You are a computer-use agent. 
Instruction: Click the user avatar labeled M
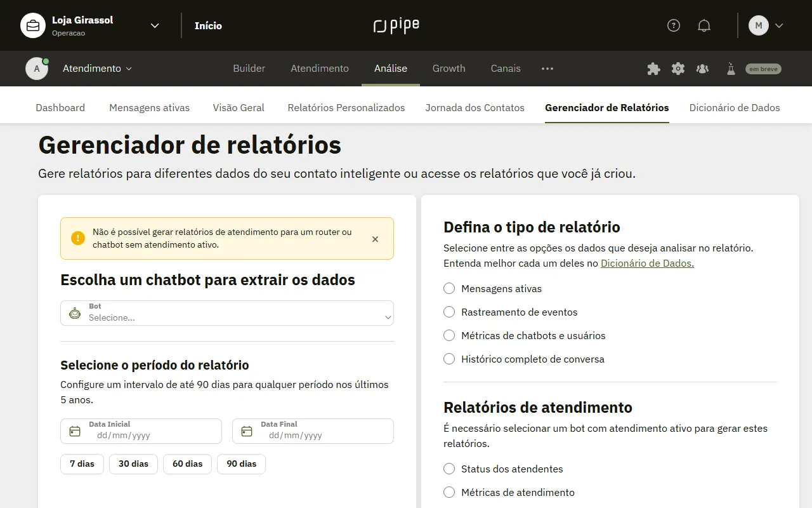coord(759,25)
